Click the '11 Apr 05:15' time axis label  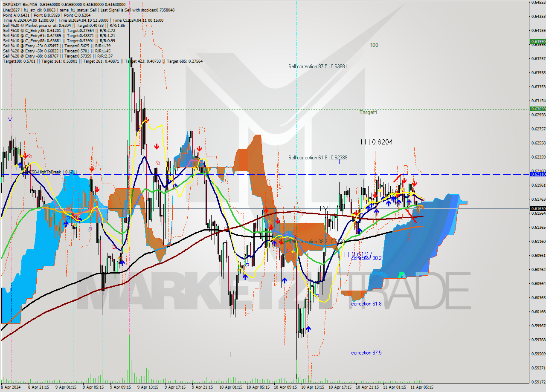point(422,387)
